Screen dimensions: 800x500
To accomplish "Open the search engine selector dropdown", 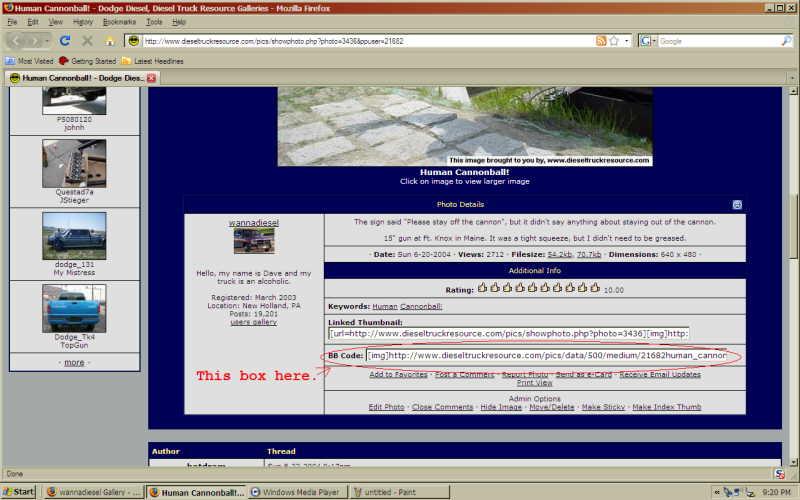I will tap(652, 41).
